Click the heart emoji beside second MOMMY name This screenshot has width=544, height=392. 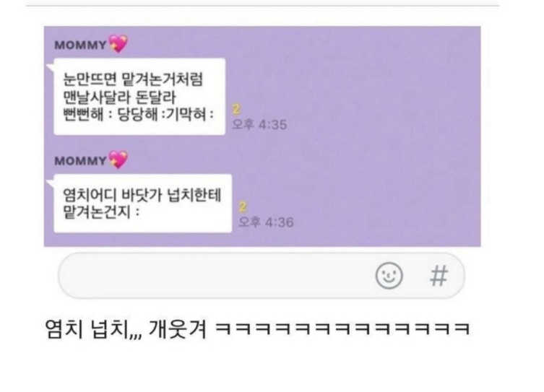118,160
